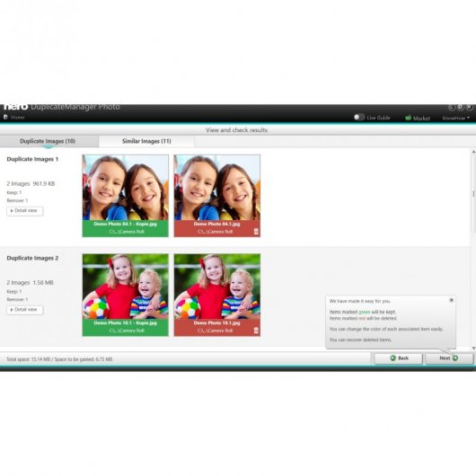Click trash icon on Demo Photo 10.1.jpg
The image size is (476, 476).
[256, 331]
